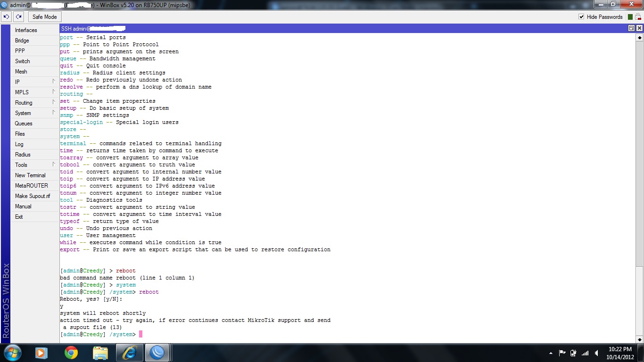Click the "action timed out" error line
The height and width of the screenshot is (362, 644).
click(195, 320)
